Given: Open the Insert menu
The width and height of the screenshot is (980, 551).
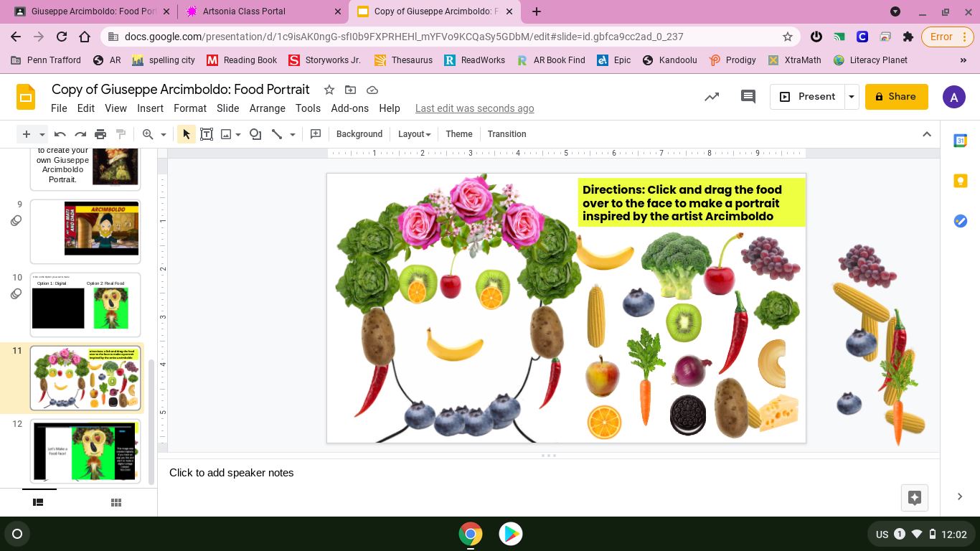Looking at the screenshot, I should point(150,108).
